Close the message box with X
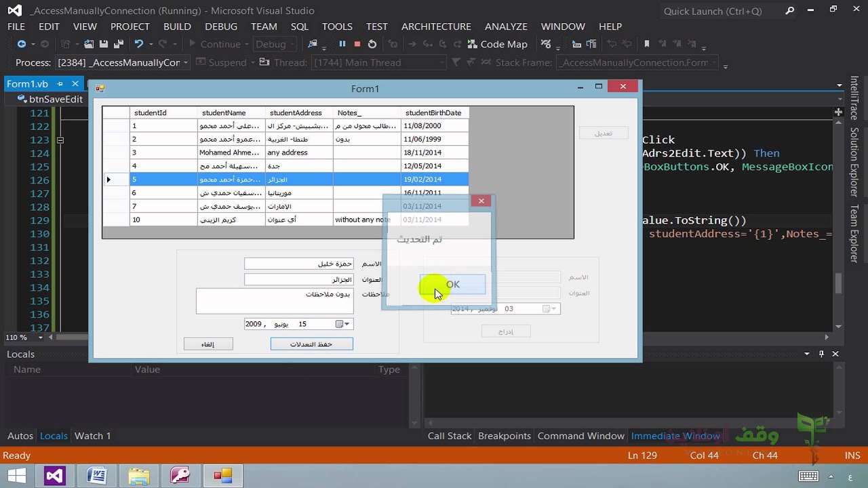The image size is (868, 488). coord(481,201)
